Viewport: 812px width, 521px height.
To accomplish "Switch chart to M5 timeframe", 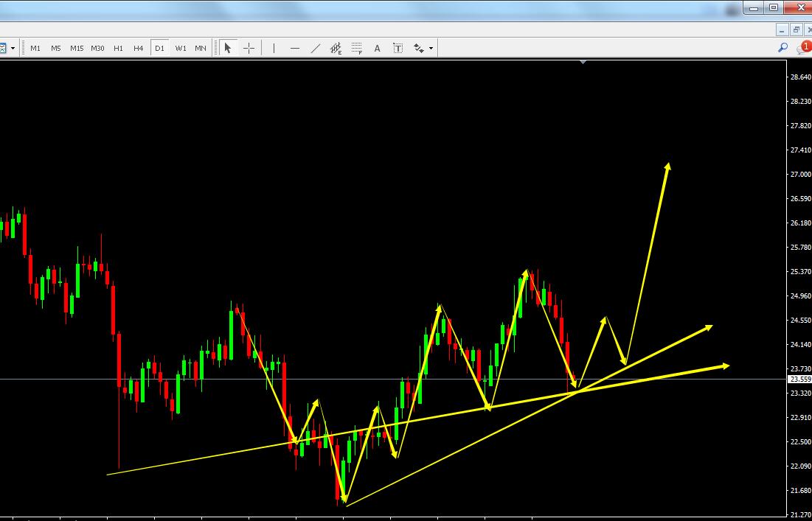I will pos(56,48).
